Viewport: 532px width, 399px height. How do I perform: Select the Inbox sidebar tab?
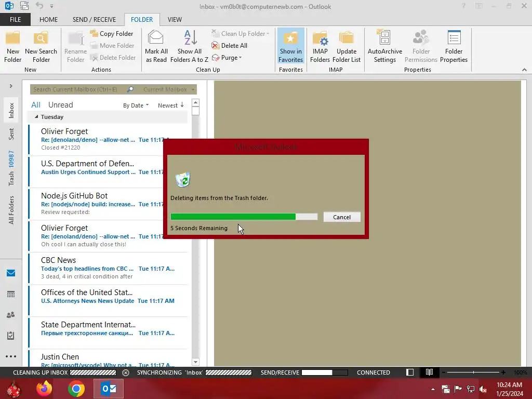coord(11,110)
